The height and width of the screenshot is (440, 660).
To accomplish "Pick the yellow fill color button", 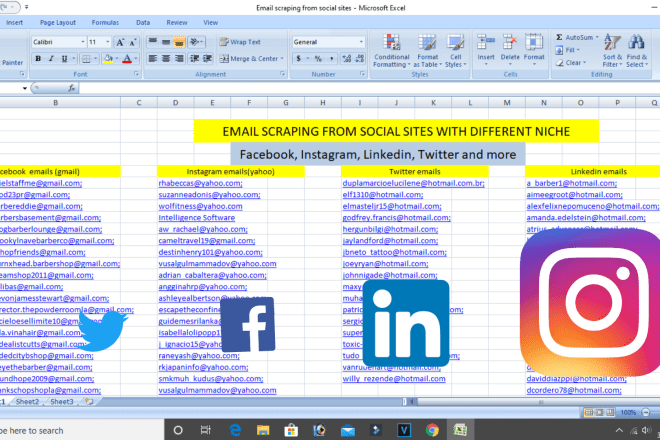I will tap(108, 59).
